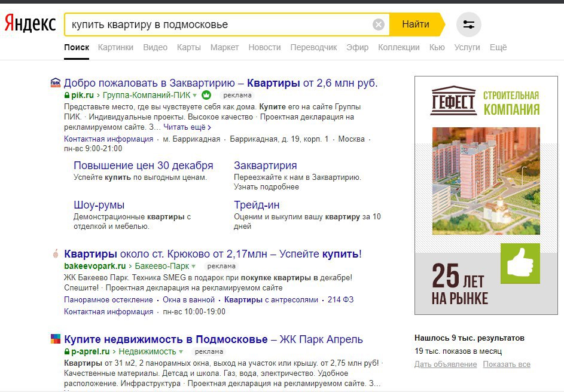564x392 pixels.
Task: Open the 'Заквартирия' sitelink
Action: 266,166
